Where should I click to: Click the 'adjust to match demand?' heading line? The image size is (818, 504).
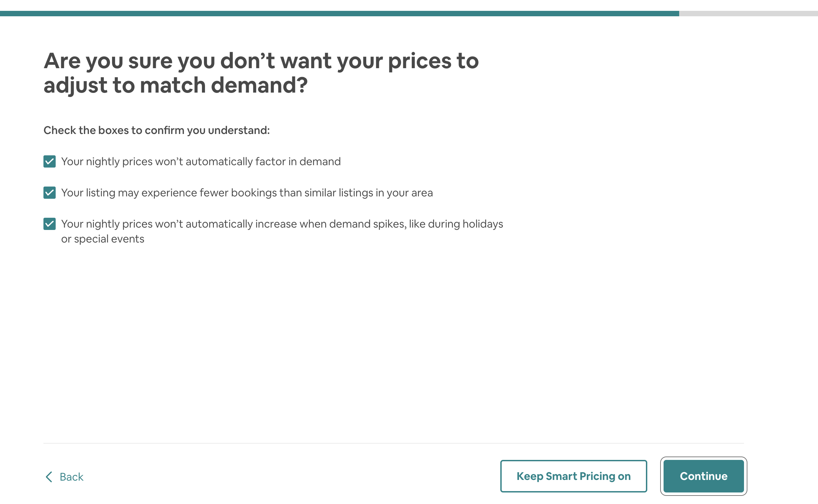(x=175, y=85)
